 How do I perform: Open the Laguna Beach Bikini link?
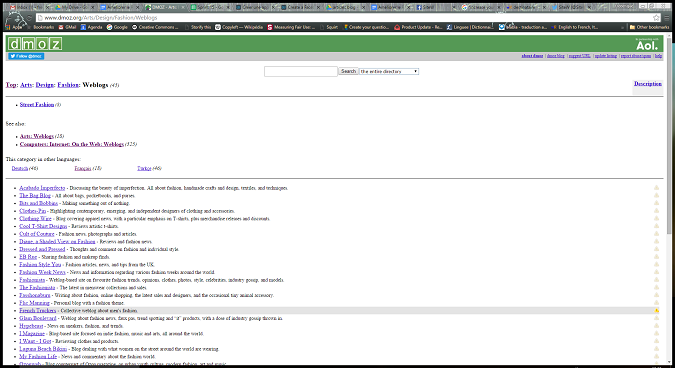[43, 349]
